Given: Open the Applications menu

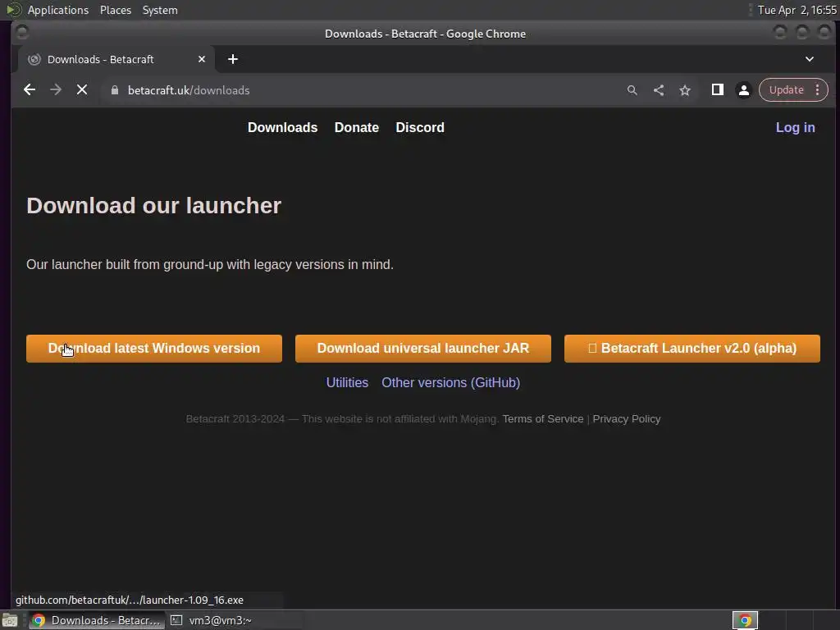Looking at the screenshot, I should (x=58, y=10).
